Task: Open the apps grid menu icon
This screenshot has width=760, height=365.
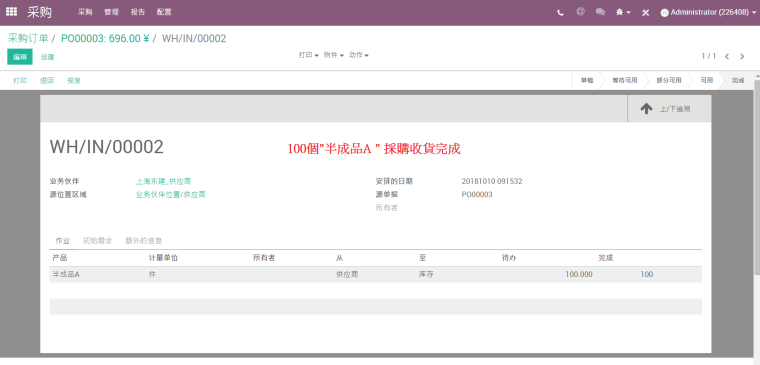Action: click(11, 12)
